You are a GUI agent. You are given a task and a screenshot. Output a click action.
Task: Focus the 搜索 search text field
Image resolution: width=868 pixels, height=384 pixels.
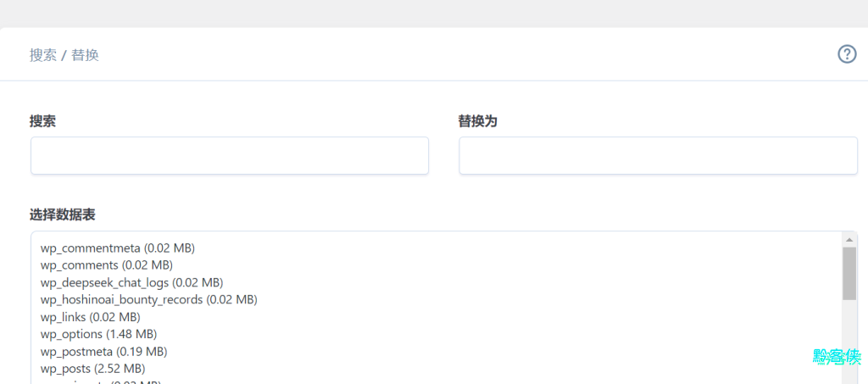click(x=229, y=156)
